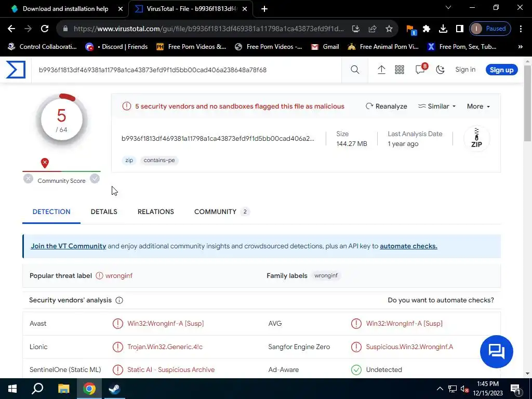Open Chrome downloads icon
This screenshot has height=399, width=532.
[443, 29]
